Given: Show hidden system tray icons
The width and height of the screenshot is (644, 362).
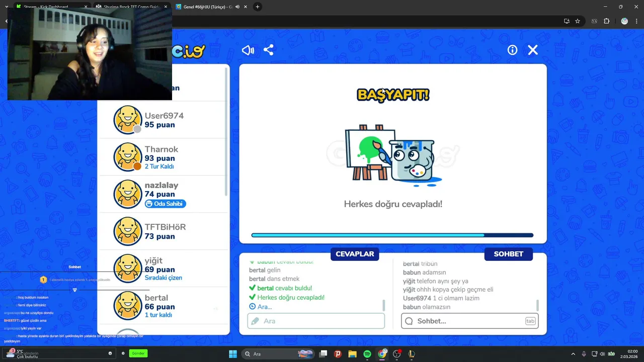Looking at the screenshot, I should point(573,354).
